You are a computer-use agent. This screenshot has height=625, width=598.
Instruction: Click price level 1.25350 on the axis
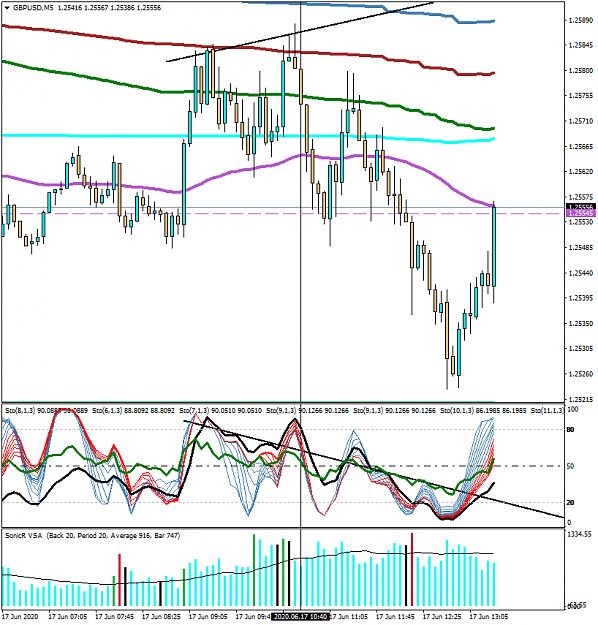580,324
